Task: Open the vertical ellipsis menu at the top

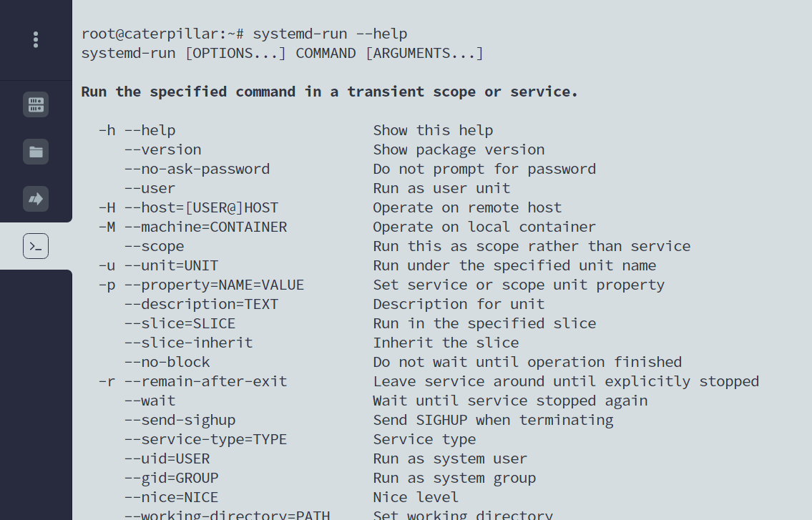Action: (x=36, y=39)
